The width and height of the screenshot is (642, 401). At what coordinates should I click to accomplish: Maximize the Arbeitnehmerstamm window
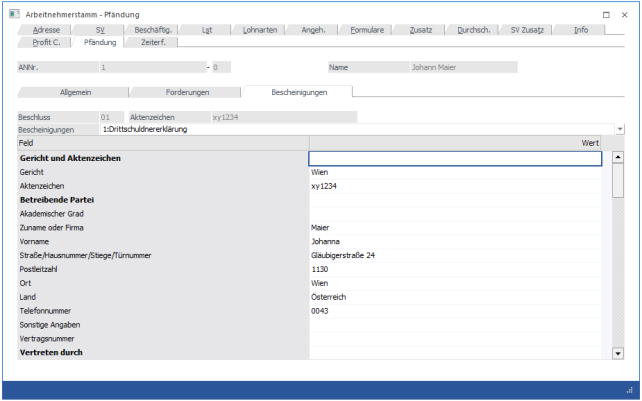coord(607,15)
